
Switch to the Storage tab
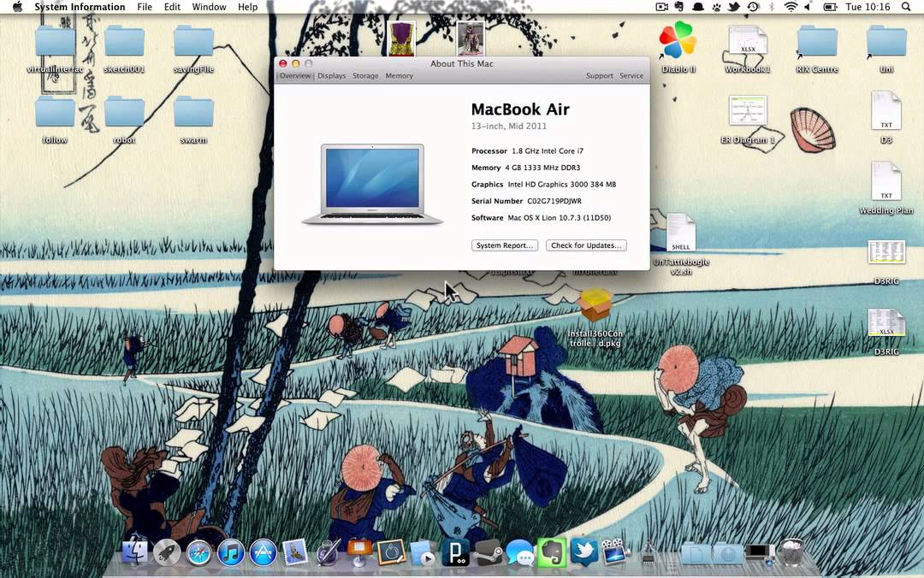pos(365,76)
